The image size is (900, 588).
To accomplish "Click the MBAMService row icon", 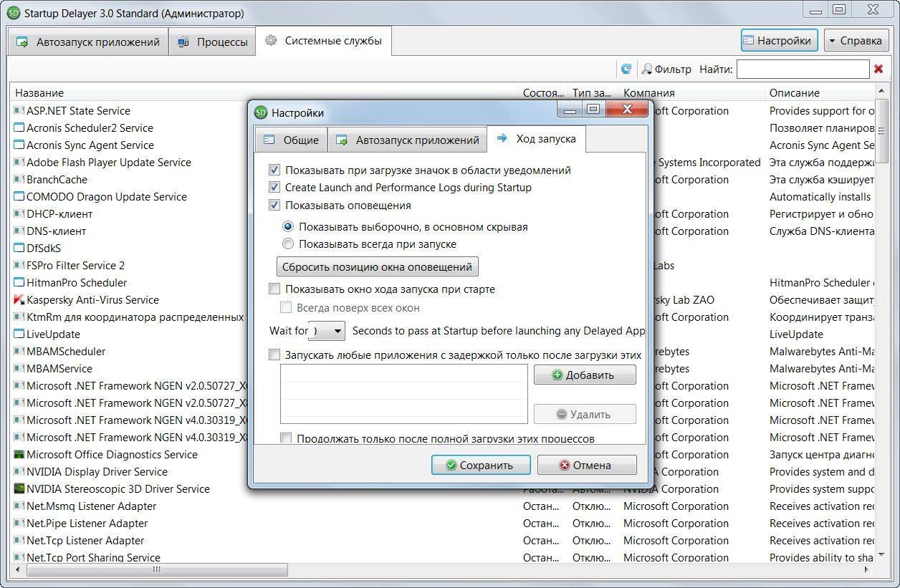I will tap(19, 369).
